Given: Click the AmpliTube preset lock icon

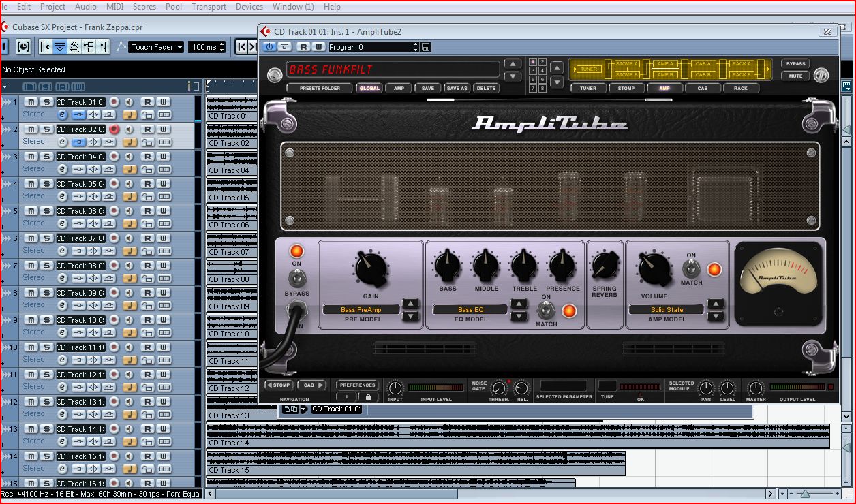Looking at the screenshot, I should (x=368, y=396).
